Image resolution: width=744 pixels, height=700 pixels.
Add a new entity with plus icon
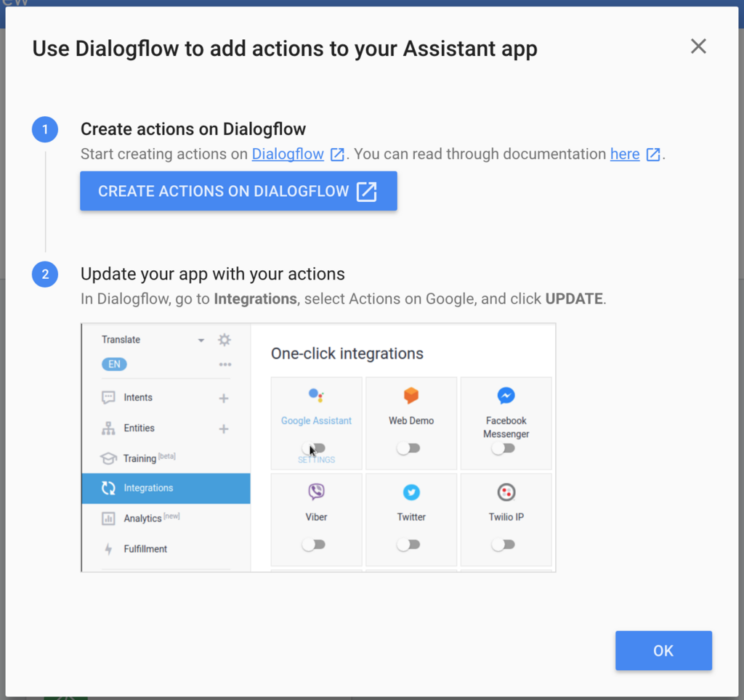224,429
